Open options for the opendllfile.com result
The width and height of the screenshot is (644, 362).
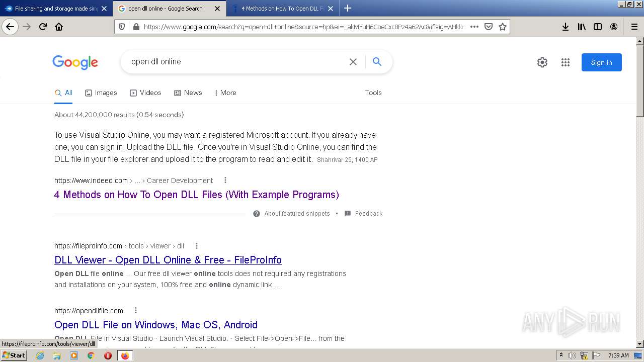[136, 310]
